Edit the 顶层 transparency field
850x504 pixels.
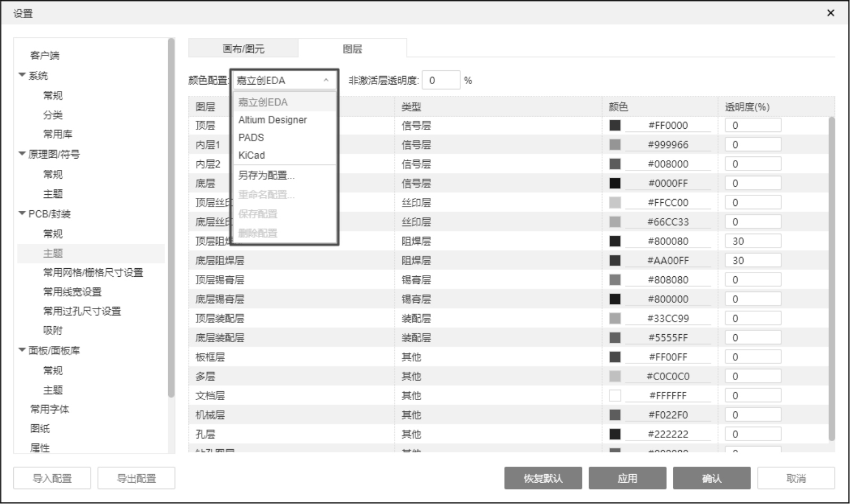753,125
